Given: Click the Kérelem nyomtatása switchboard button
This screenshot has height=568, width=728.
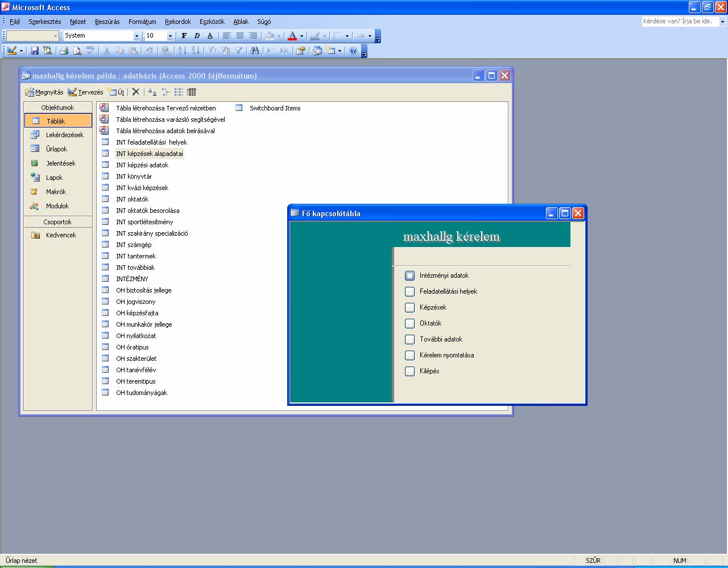Looking at the screenshot, I should tap(409, 355).
